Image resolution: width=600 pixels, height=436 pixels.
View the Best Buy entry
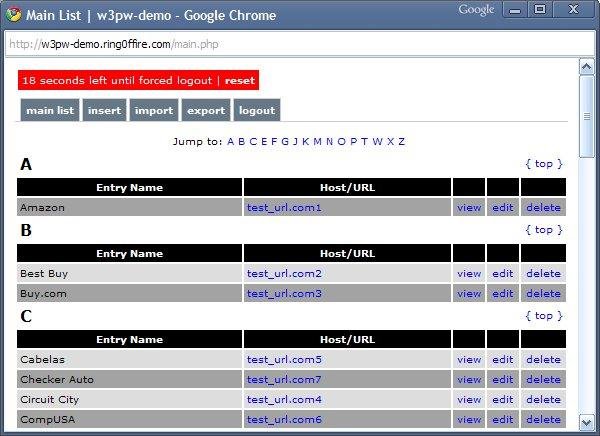point(469,274)
